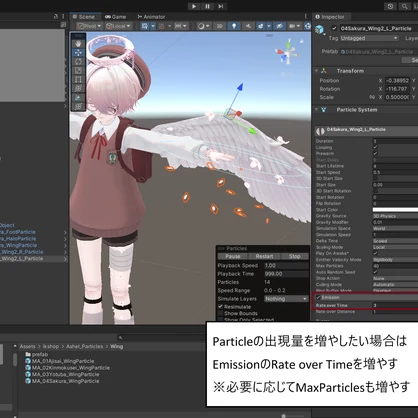Screen dimensions: 418x418
Task: Click the Pause button in top toolbar
Action: coord(207,6)
